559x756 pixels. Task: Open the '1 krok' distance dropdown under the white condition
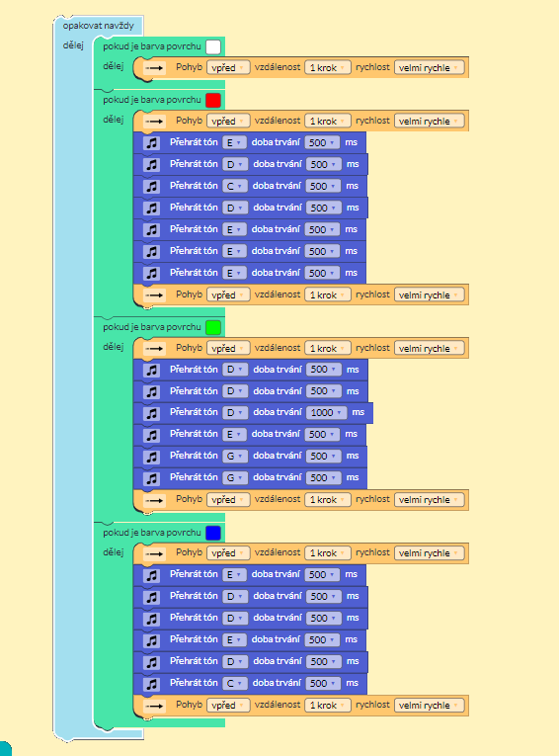click(328, 68)
